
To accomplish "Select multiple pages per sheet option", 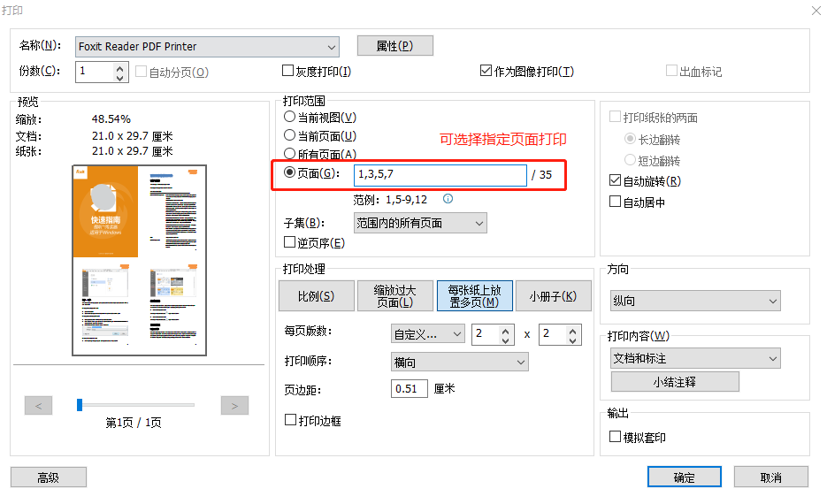I will 475,296.
